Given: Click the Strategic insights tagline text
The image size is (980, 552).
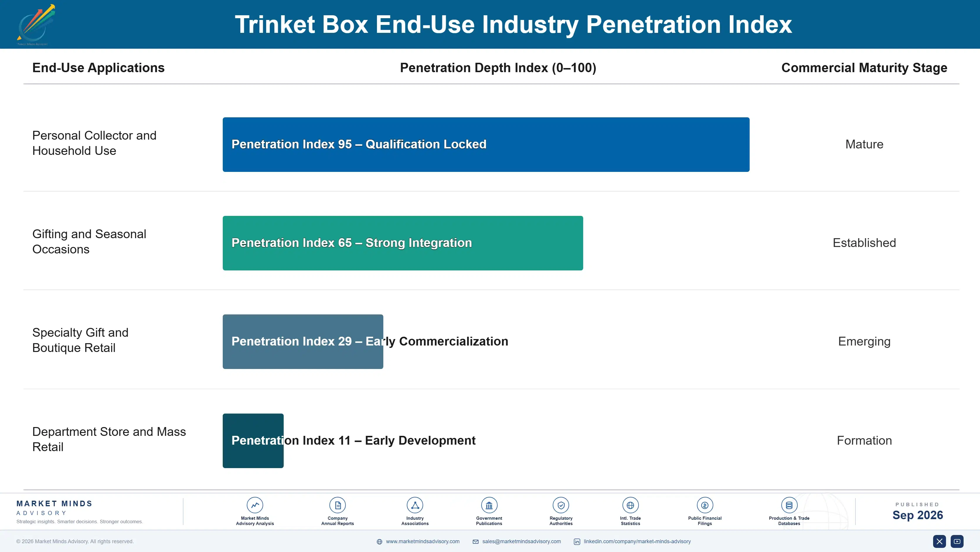Looking at the screenshot, I should [x=79, y=521].
